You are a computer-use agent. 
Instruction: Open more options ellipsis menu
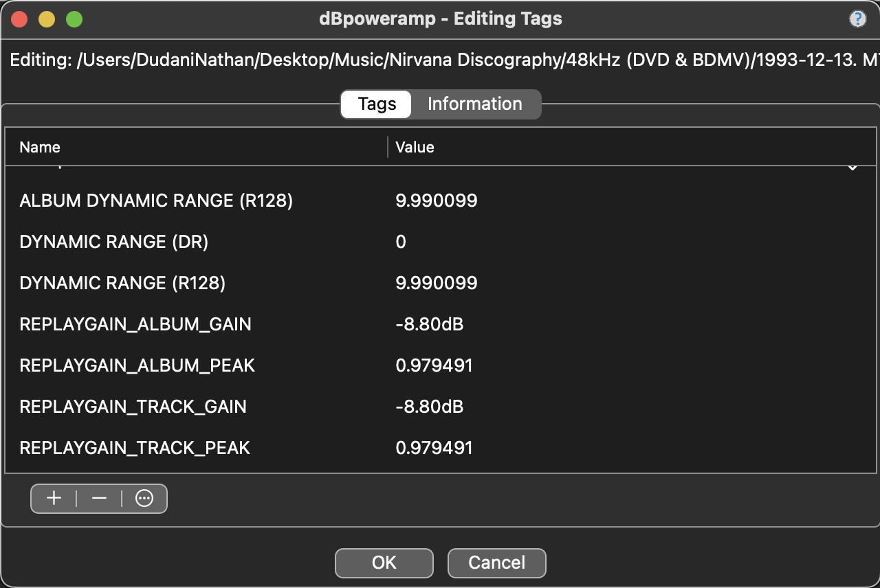click(x=144, y=499)
